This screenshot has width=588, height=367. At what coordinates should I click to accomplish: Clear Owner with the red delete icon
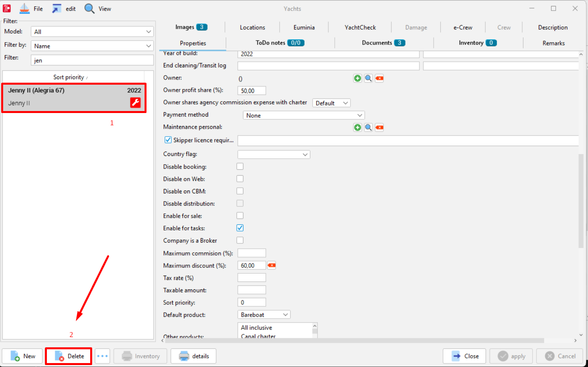click(379, 78)
